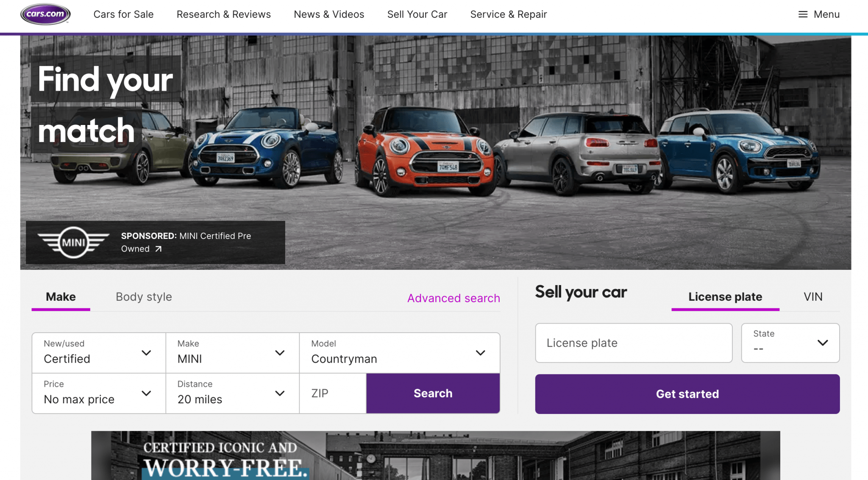
Task: Open Cars for Sale from the top navigation
Action: [123, 14]
